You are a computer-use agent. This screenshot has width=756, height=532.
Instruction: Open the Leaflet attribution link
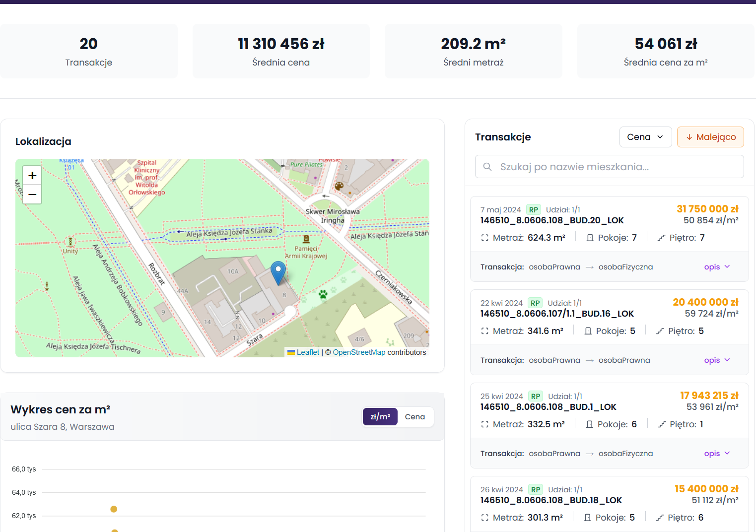point(308,352)
